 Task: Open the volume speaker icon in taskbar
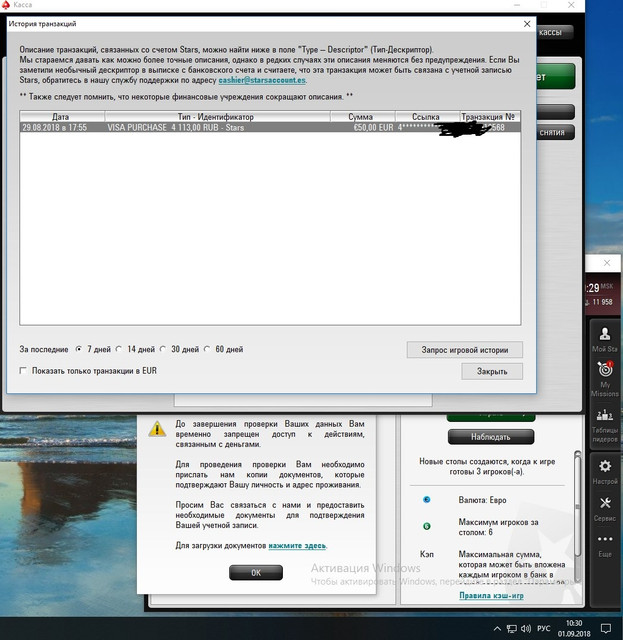click(526, 629)
